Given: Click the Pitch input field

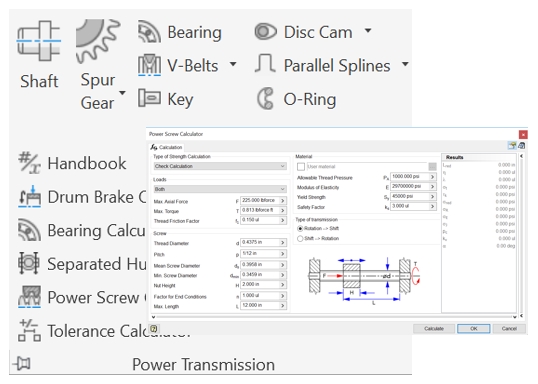Looking at the screenshot, I should pos(259,254).
